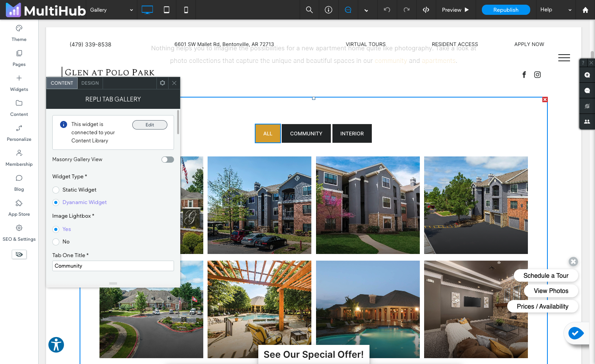
Task: Switch to mobile view
Action: pos(186,10)
